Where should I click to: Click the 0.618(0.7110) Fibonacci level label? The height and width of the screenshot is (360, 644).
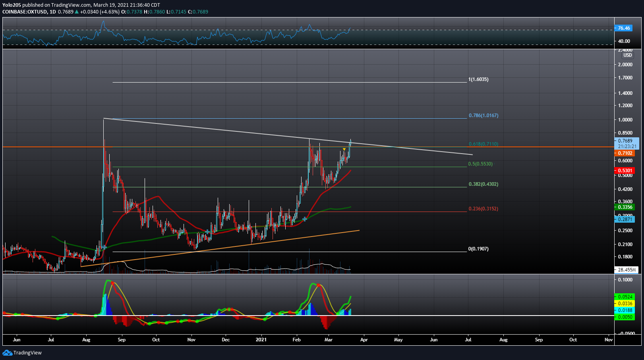coord(483,144)
